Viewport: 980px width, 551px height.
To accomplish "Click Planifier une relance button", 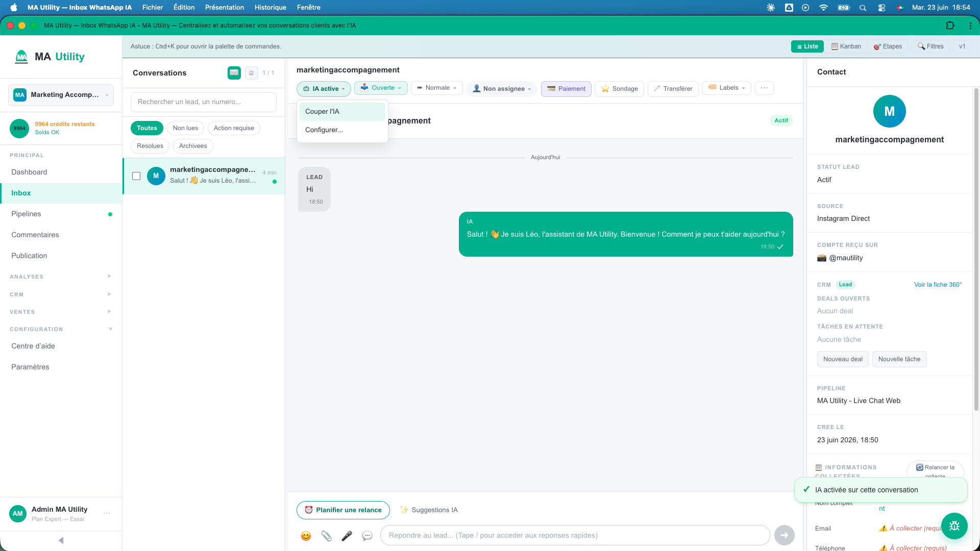I will coord(343,510).
